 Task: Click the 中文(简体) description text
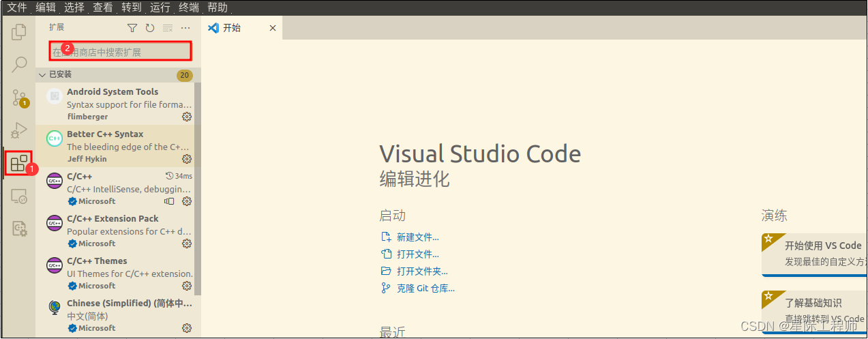[x=87, y=316]
